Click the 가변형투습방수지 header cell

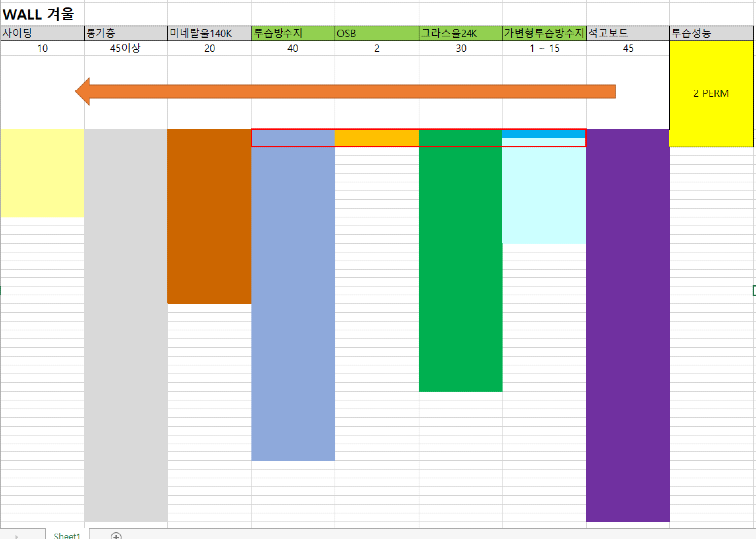click(543, 33)
